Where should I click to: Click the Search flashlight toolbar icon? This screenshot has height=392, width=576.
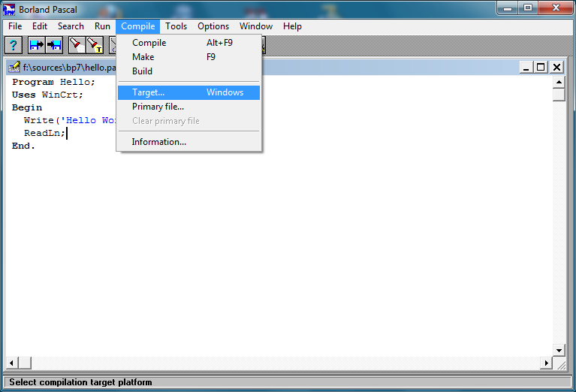coord(77,45)
